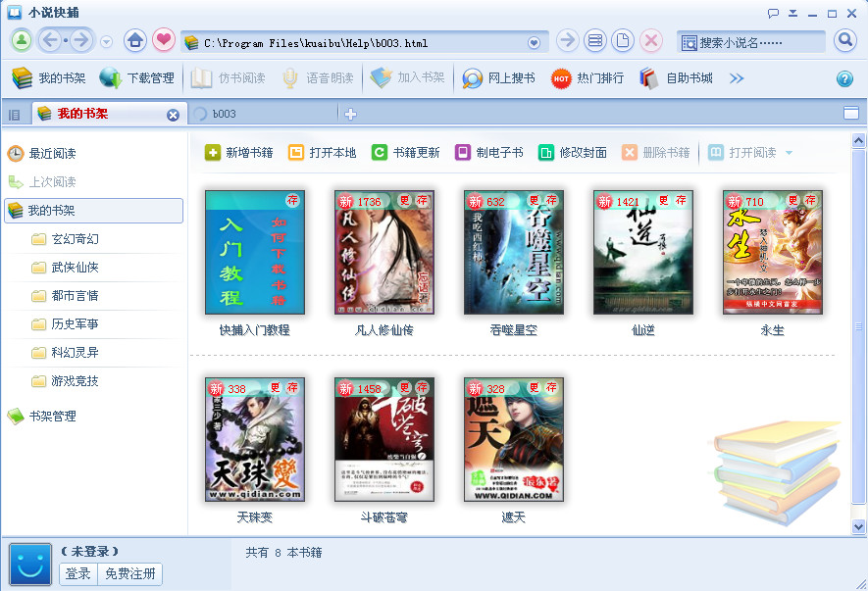Click the pink heart favorites icon
The width and height of the screenshot is (868, 591).
pos(164,41)
